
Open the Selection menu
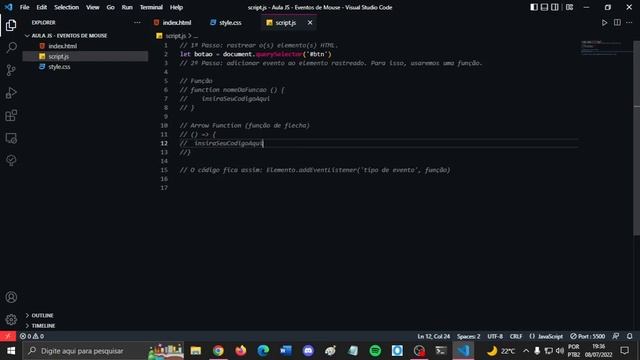point(67,7)
